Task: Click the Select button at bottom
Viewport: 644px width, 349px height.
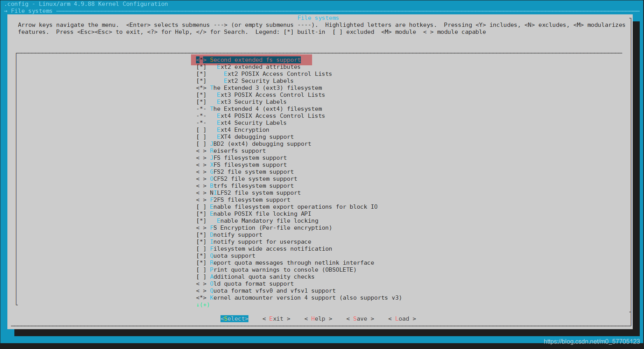Action: [x=234, y=319]
